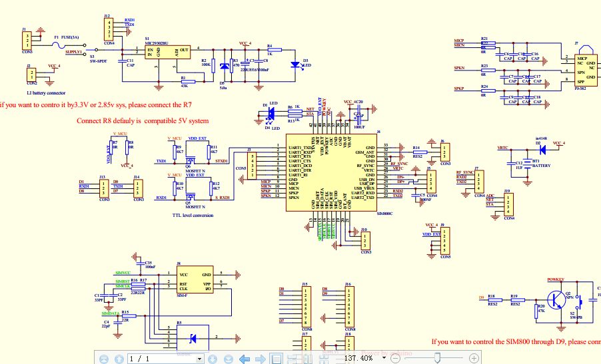Click the zoom out minus button

(395, 359)
